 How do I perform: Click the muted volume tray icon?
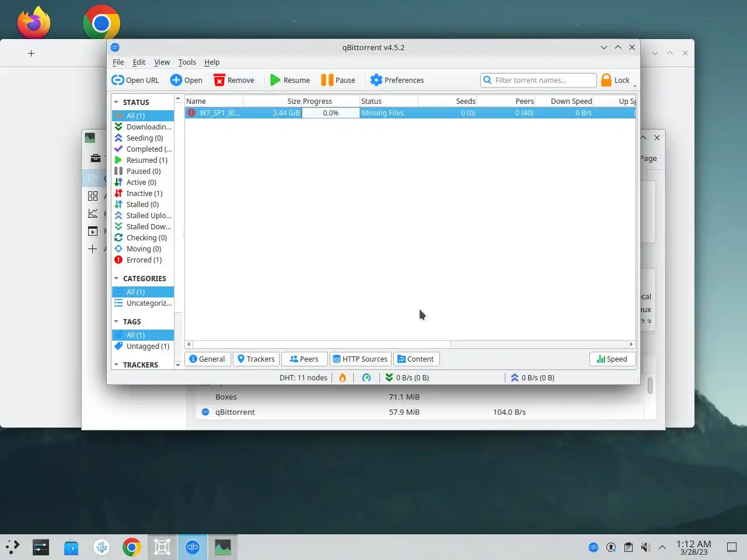click(645, 547)
